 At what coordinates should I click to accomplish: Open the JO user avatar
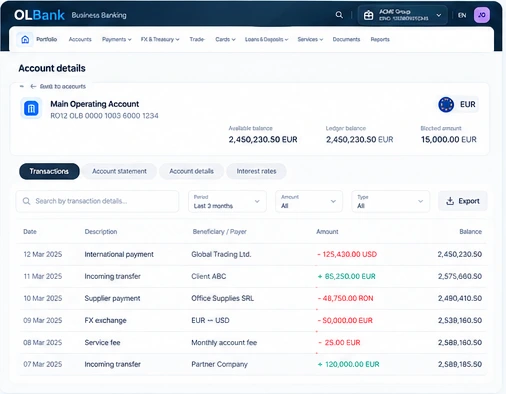click(x=482, y=15)
